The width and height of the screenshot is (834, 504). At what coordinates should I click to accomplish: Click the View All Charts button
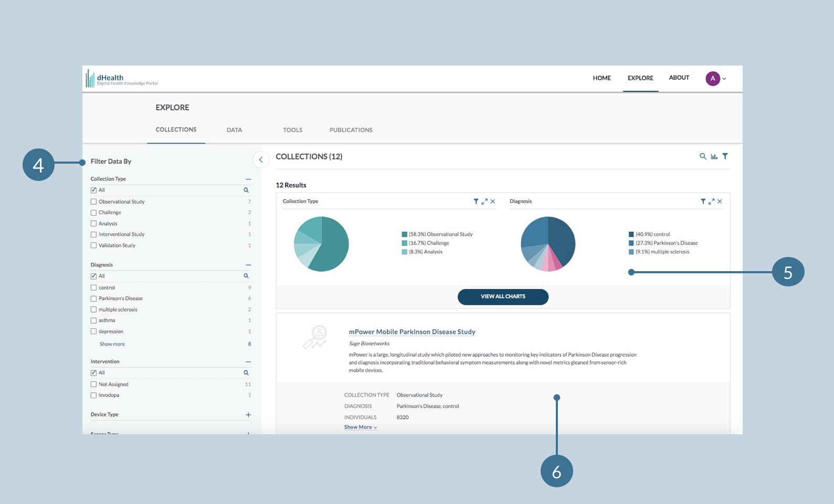(503, 297)
